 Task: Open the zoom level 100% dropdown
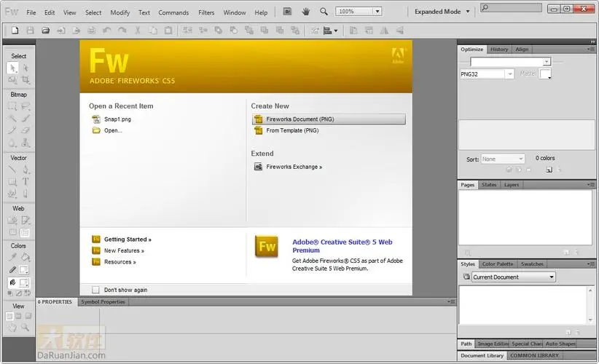(360, 12)
